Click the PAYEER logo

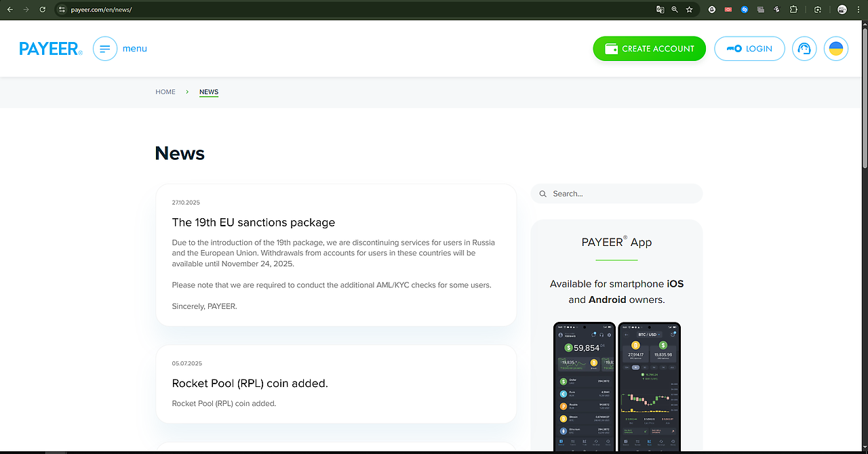(50, 49)
